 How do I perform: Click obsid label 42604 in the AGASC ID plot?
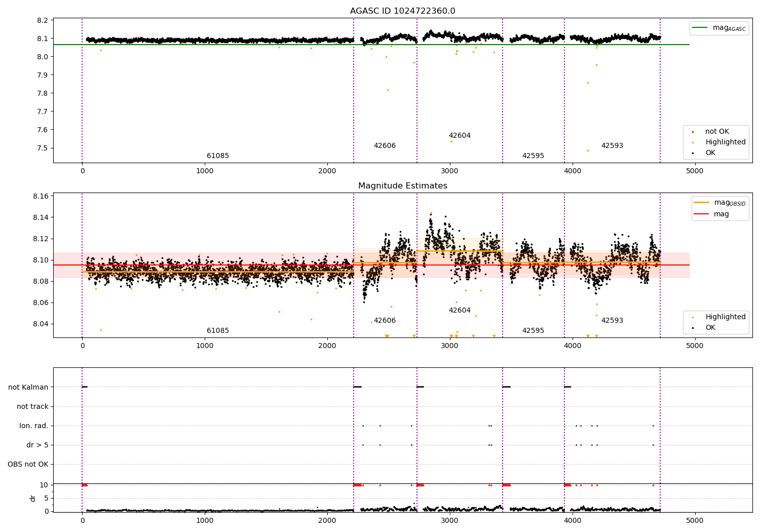460,136
